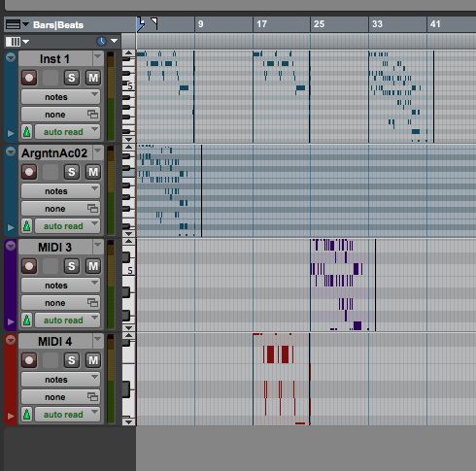Viewport: 476px width, 471px height.
Task: Open Inst 1 patch select 'none'
Action: point(60,115)
